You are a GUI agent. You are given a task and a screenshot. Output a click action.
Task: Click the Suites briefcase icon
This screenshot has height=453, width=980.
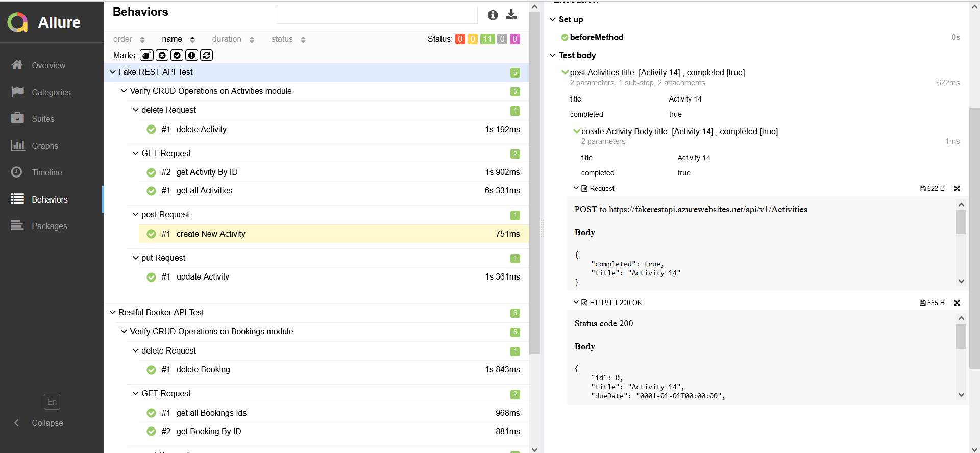[17, 118]
